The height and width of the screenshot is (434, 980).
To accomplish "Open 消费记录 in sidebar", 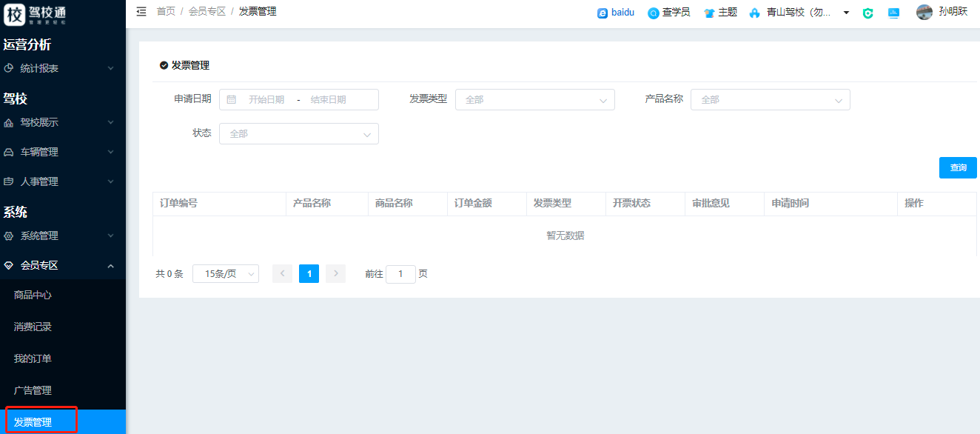I will (63, 327).
